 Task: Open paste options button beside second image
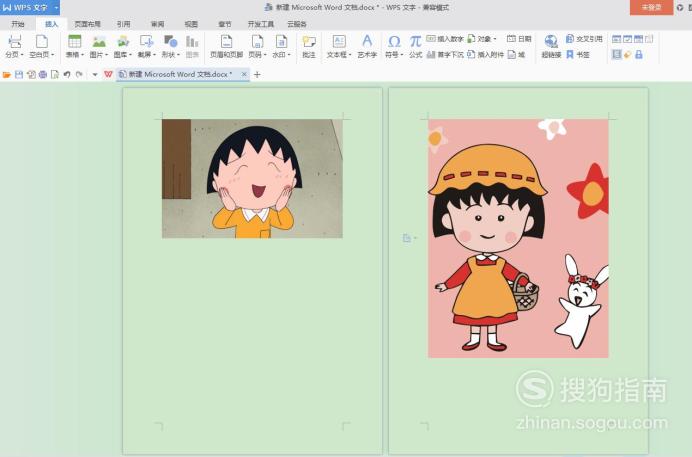pyautogui.click(x=410, y=238)
